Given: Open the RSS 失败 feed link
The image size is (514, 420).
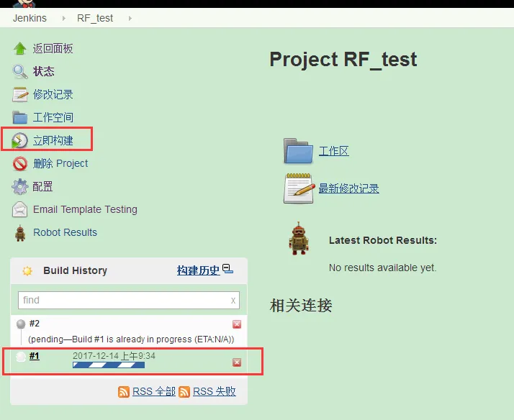Looking at the screenshot, I should pyautogui.click(x=215, y=391).
